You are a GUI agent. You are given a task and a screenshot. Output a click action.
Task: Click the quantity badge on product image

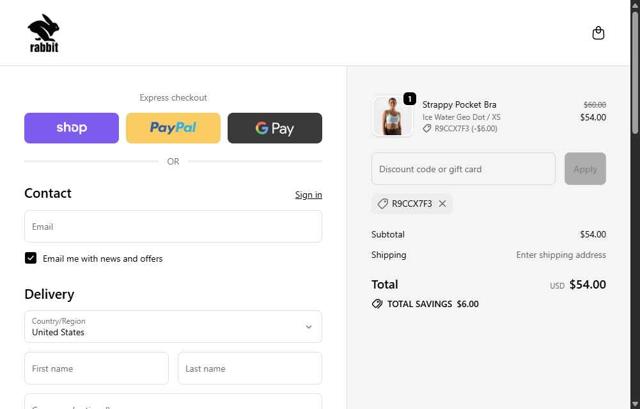[x=409, y=99]
